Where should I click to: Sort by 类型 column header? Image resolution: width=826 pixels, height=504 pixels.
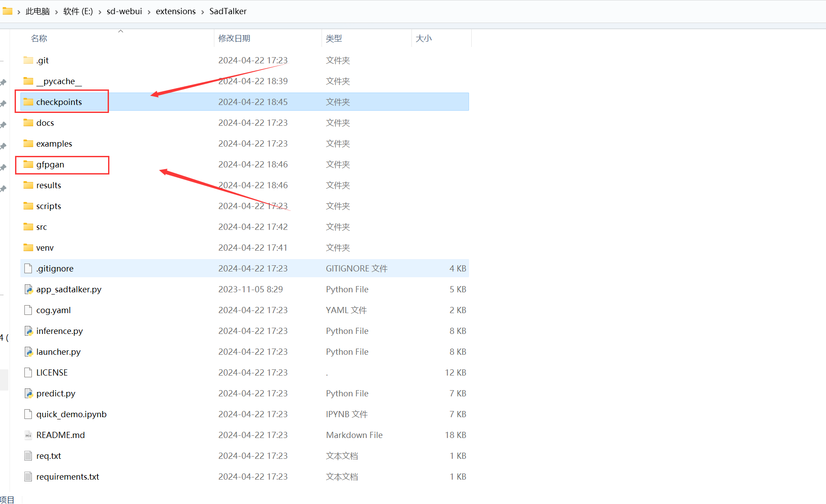coord(334,39)
